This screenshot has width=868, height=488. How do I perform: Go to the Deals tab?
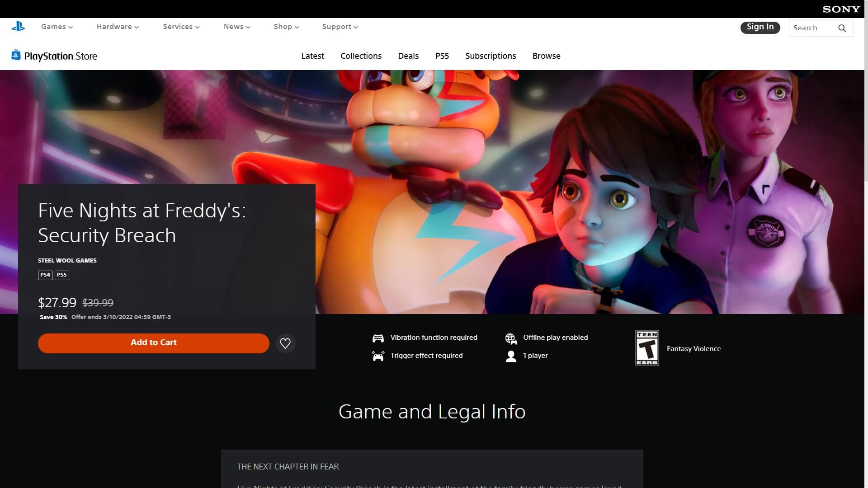point(408,56)
